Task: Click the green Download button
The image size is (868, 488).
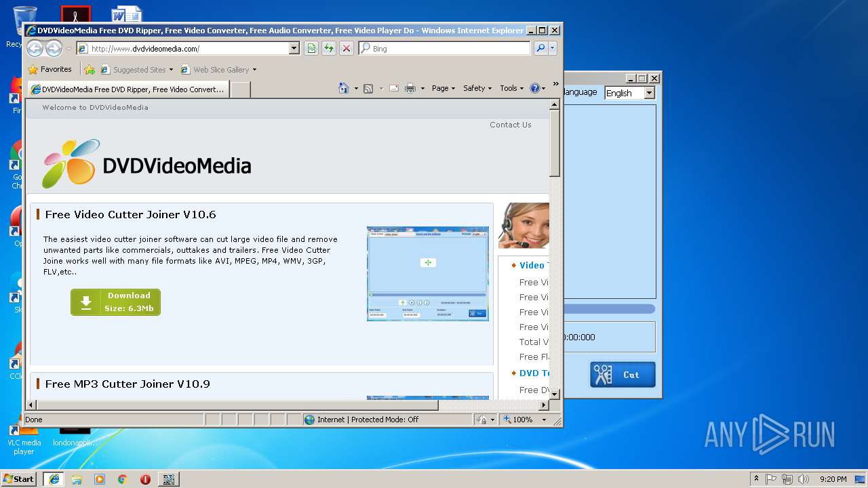Action: point(115,302)
